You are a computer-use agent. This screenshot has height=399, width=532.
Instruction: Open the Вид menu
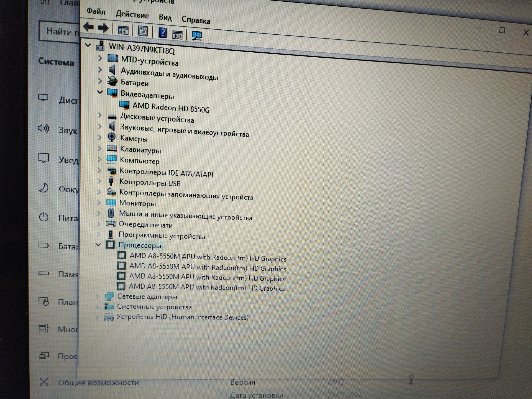click(165, 17)
